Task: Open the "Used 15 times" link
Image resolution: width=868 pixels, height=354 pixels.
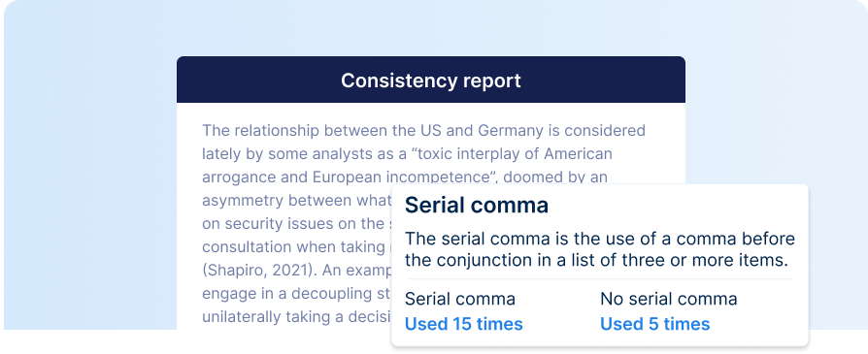Action: (x=463, y=324)
